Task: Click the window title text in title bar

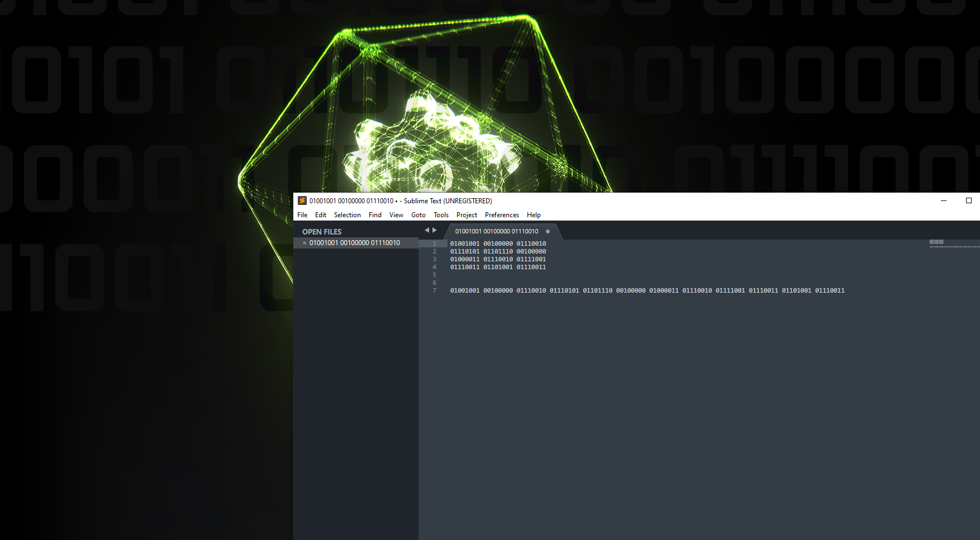Action: pos(401,201)
